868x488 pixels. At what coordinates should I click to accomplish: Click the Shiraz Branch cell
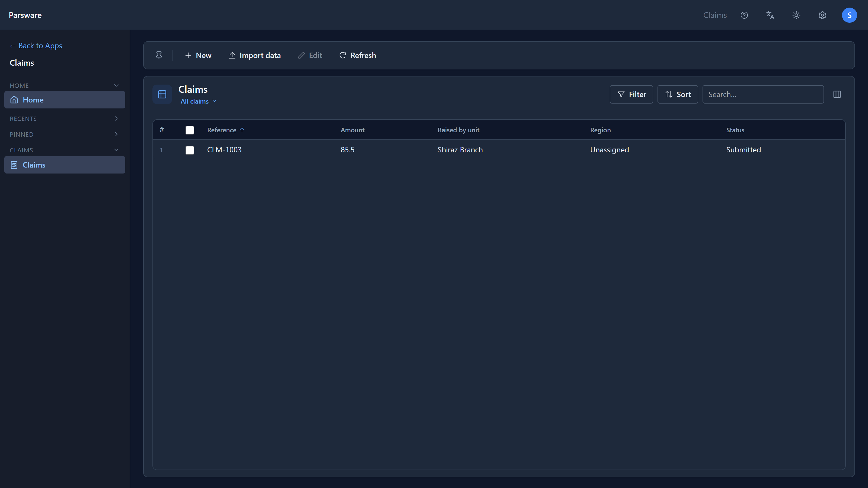(x=460, y=150)
